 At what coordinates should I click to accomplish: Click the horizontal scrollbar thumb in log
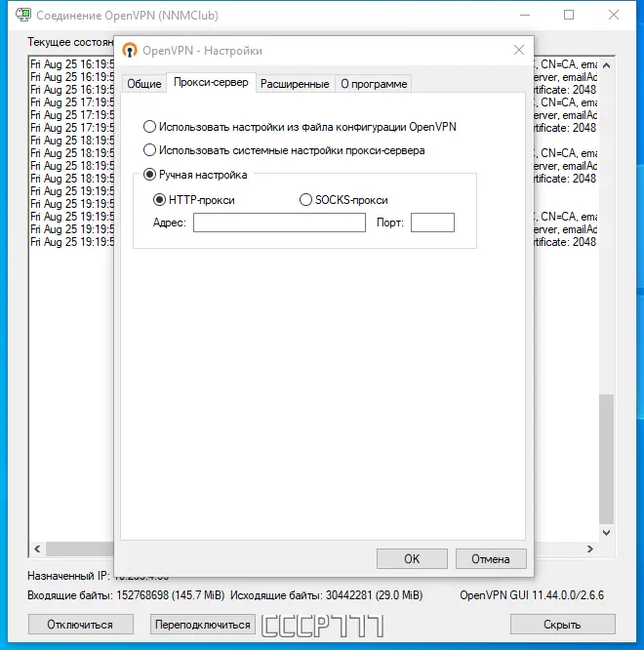(x=80, y=548)
